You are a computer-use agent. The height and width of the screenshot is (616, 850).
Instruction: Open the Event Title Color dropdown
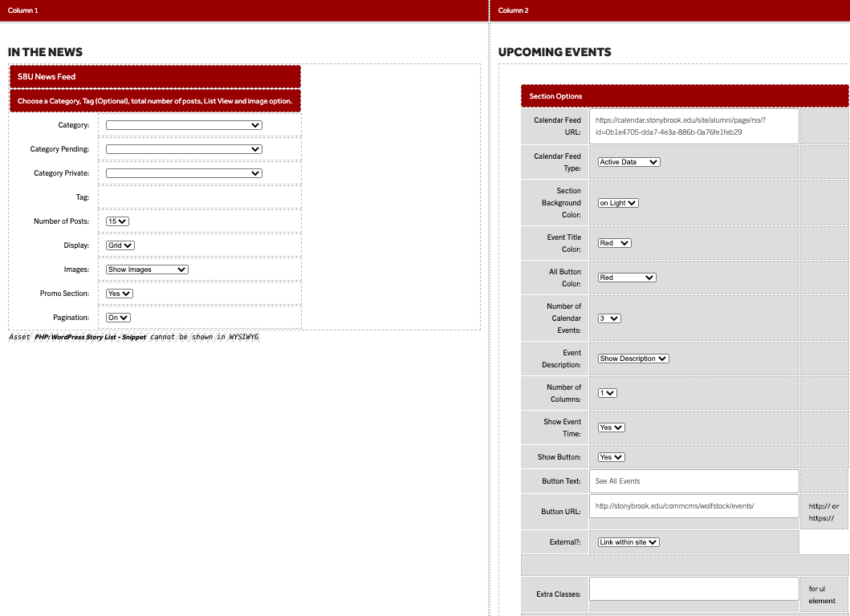click(x=614, y=243)
